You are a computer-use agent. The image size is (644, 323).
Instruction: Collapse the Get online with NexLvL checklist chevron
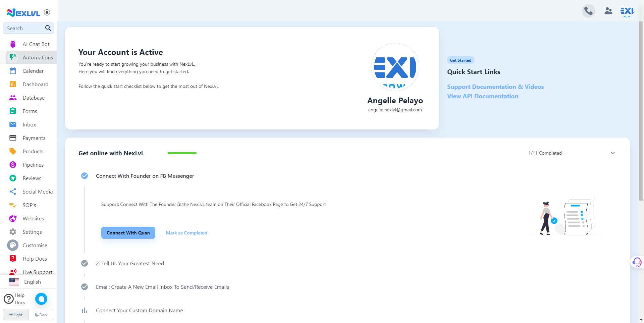coord(613,153)
